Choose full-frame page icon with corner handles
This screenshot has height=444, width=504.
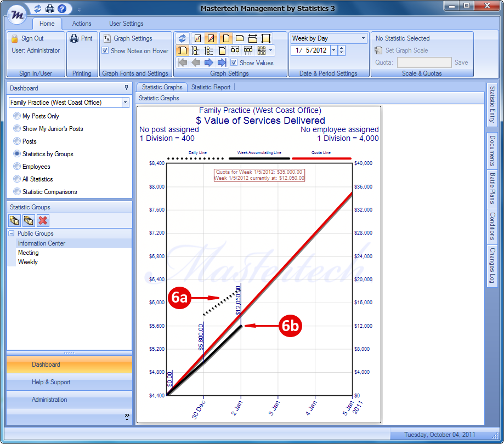coord(266,38)
